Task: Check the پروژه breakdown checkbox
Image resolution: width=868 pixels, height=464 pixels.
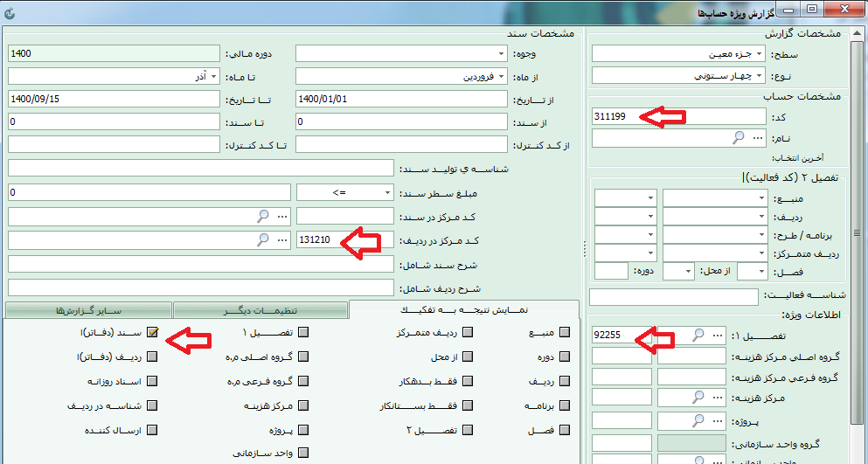Action: 302,430
